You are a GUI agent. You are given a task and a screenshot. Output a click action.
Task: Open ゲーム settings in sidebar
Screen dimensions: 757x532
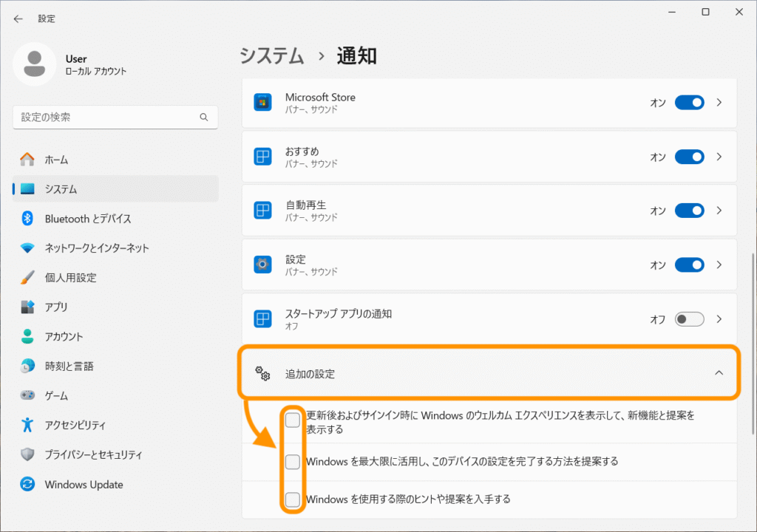tap(115, 395)
